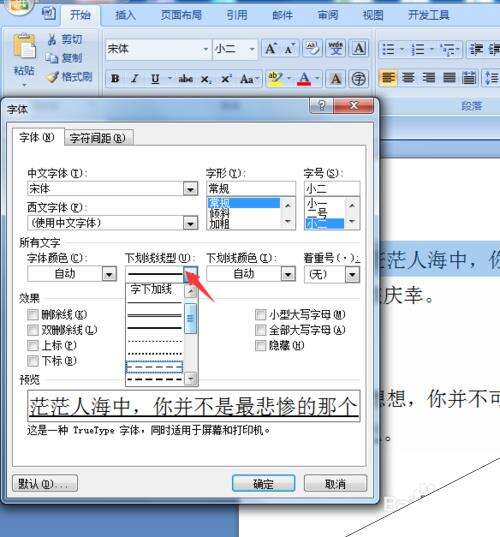Click the Copy (复制) icon
The height and width of the screenshot is (537, 500).
tap(52, 58)
